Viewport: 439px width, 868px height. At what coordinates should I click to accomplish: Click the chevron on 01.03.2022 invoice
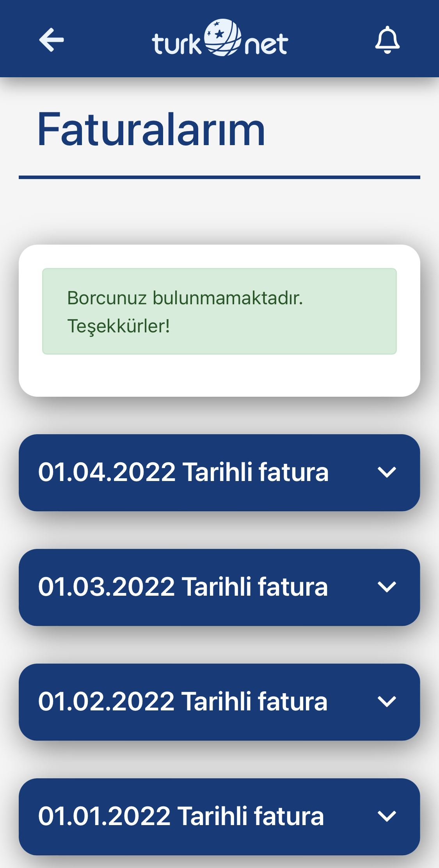point(387,587)
